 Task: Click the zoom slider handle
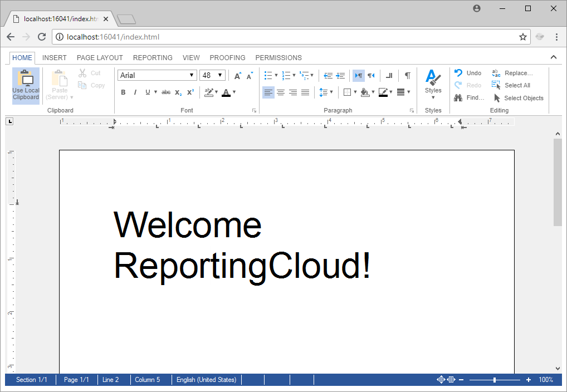[x=495, y=380]
